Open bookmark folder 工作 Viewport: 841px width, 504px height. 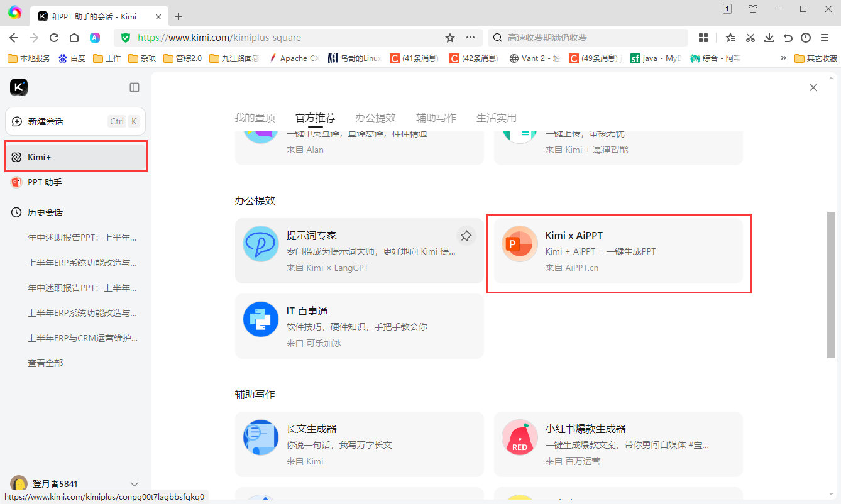click(107, 58)
